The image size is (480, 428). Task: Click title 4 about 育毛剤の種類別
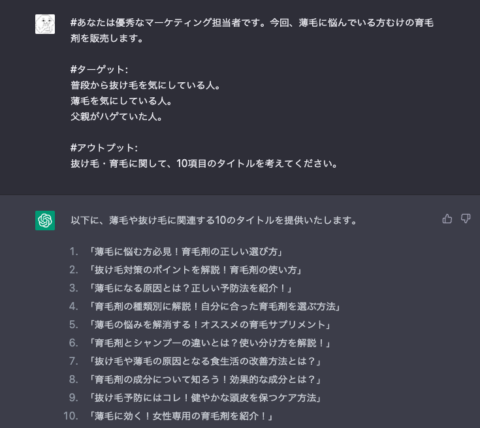tap(214, 307)
